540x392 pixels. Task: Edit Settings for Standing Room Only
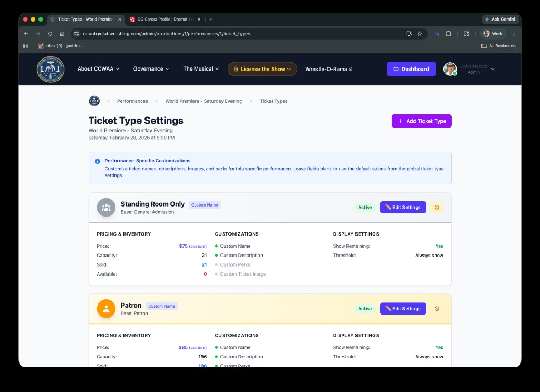(x=403, y=208)
